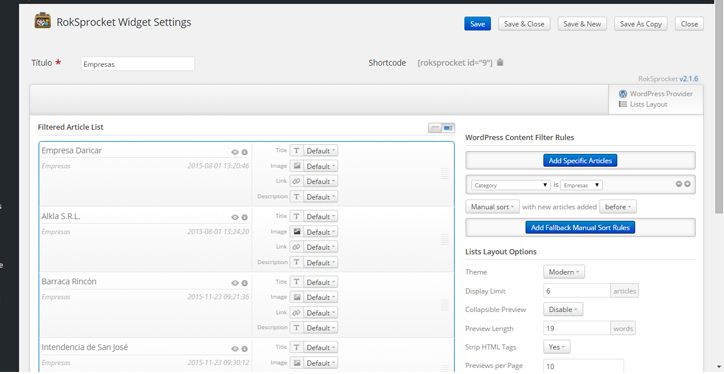
Task: Click Description text icon for Barraca Rincón
Action: point(296,328)
